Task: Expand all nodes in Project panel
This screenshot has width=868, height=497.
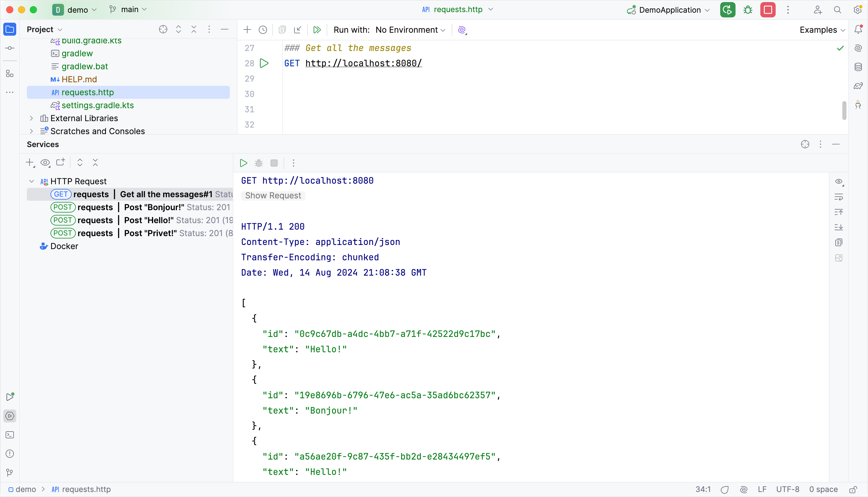Action: point(179,29)
